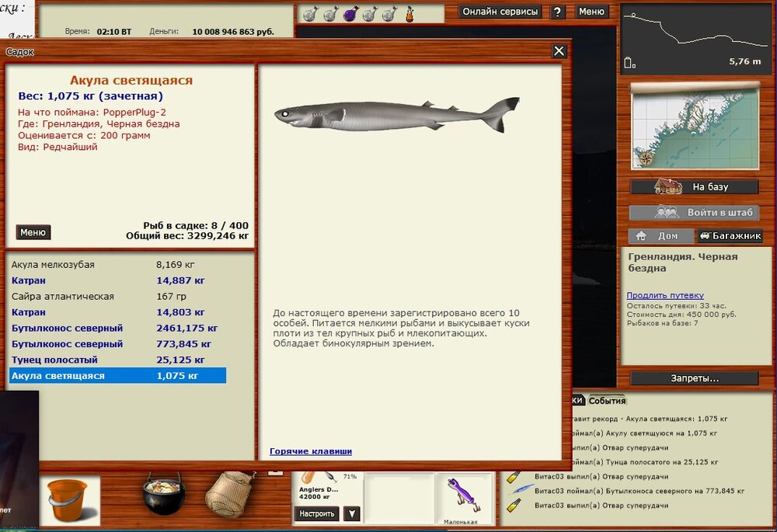
Task: Open the Меню button in fish panel
Action: 33,232
